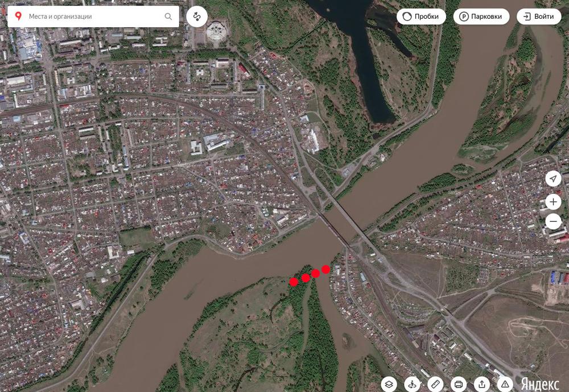Click the print map icon

pos(459,384)
